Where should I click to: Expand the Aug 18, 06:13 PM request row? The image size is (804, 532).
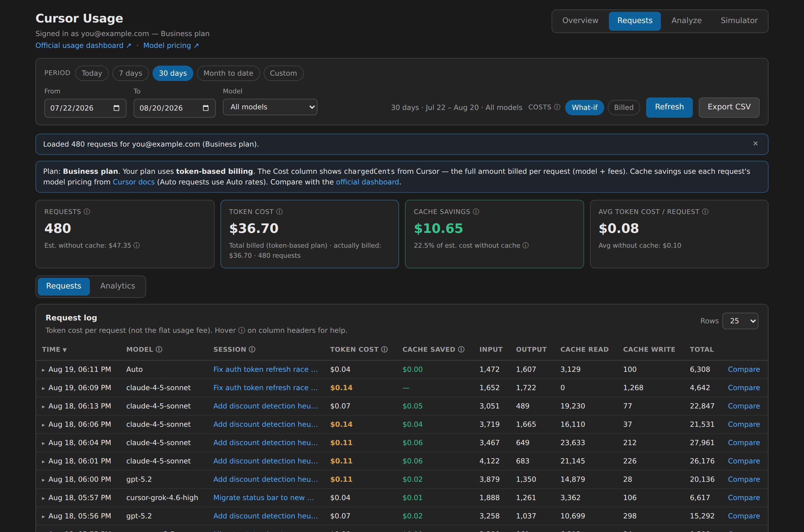pyautogui.click(x=43, y=406)
